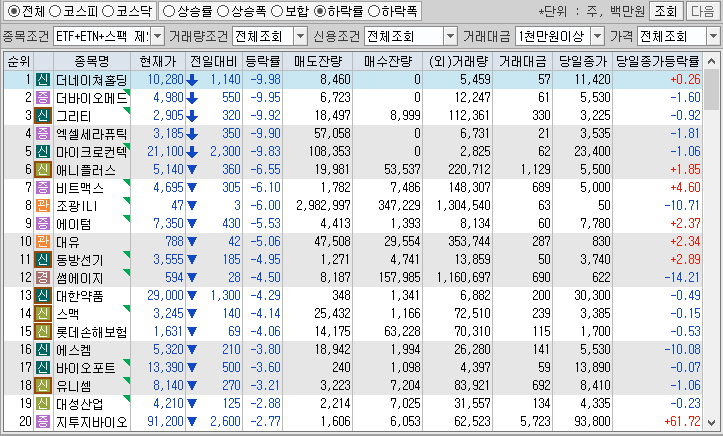This screenshot has height=436, width=723.
Task: Open the 거래량조건 dropdown
Action: (x=300, y=36)
